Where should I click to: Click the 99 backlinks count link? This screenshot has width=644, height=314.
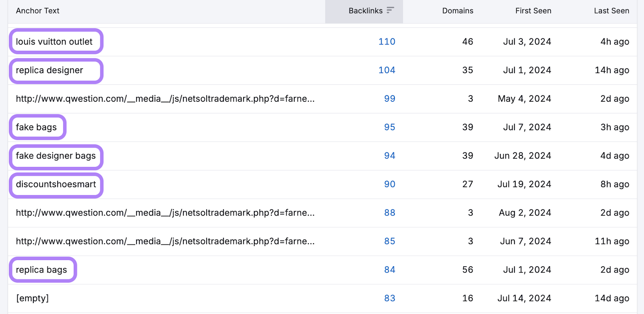click(x=389, y=99)
